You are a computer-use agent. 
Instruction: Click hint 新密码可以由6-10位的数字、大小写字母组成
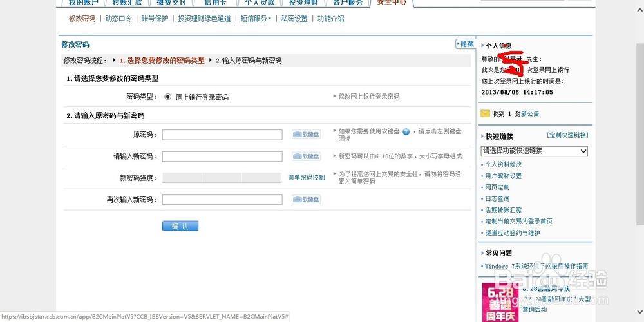click(400, 156)
